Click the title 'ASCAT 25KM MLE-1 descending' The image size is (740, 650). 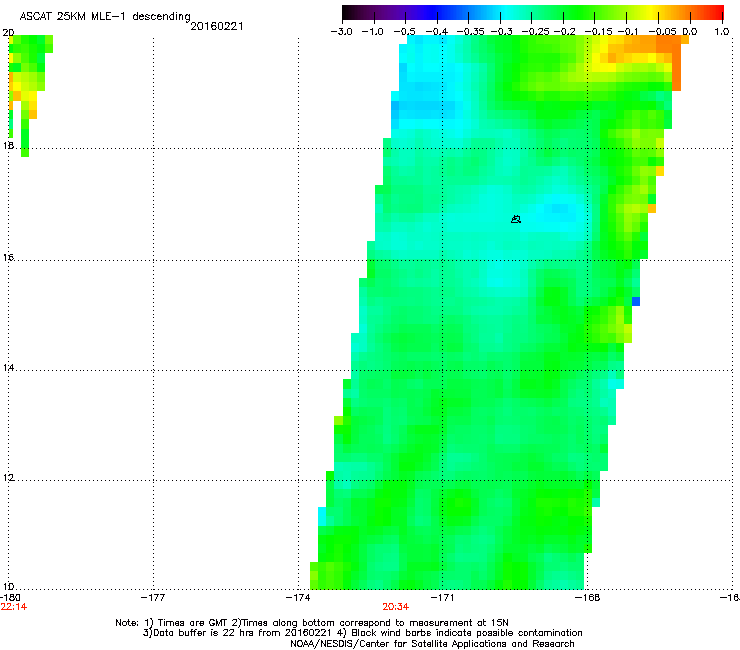(105, 16)
